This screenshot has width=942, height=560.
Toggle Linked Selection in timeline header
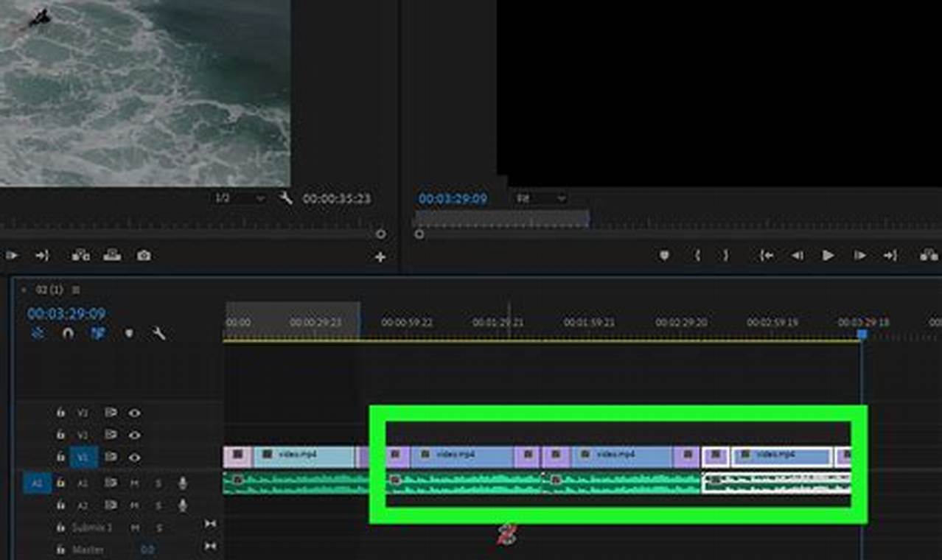tap(97, 333)
